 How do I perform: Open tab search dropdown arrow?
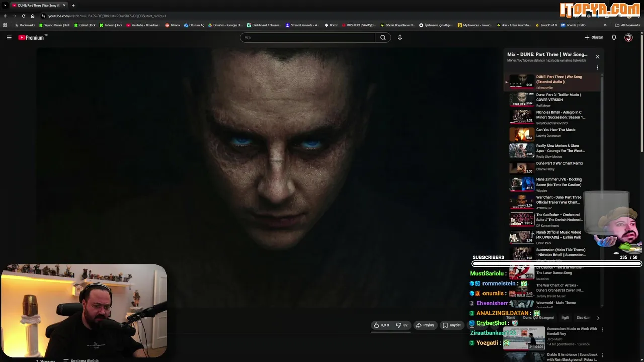coord(5,5)
